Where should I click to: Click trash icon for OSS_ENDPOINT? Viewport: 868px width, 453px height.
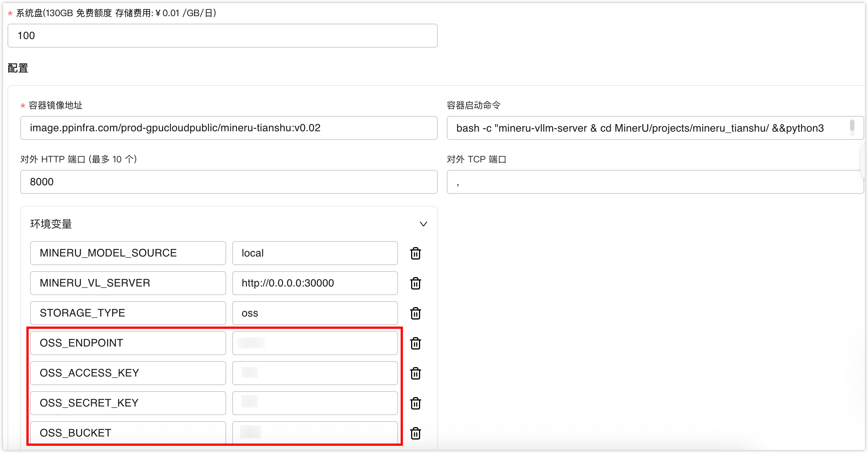[415, 343]
